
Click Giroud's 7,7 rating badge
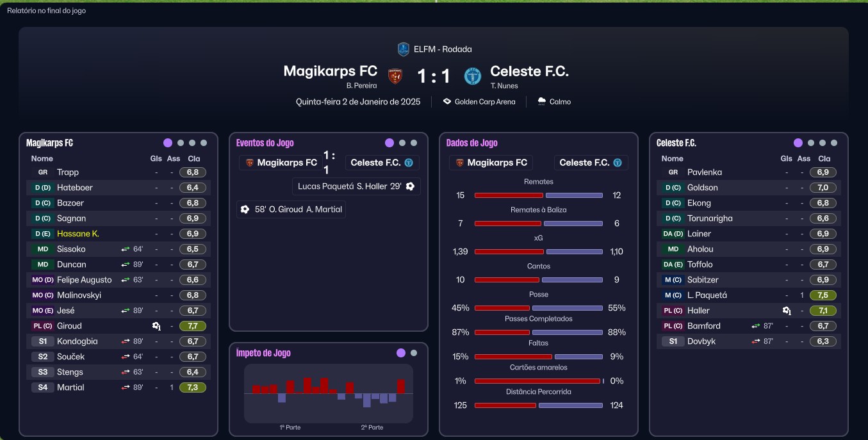[192, 326]
